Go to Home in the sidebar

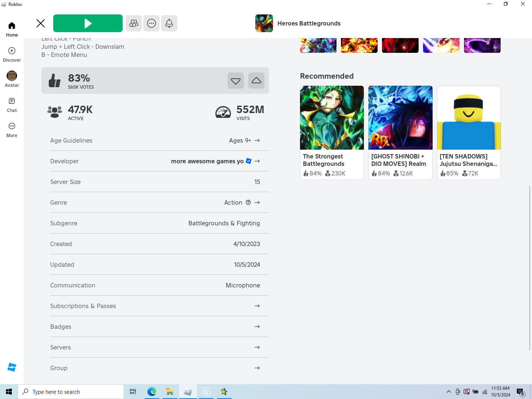[x=12, y=30]
